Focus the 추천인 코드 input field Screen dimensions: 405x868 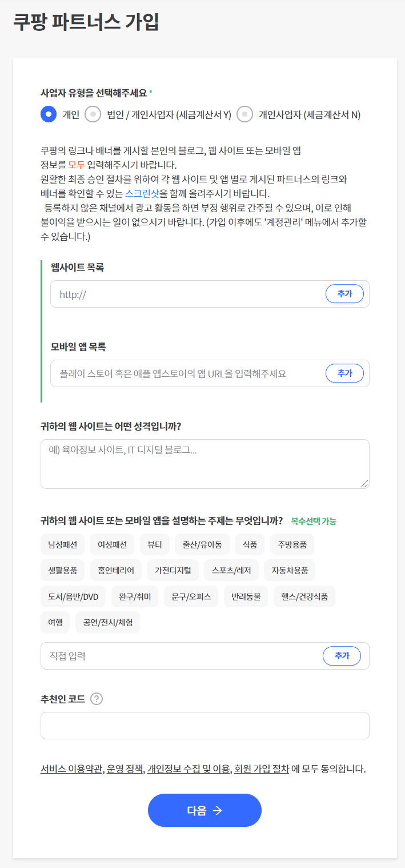tap(205, 726)
